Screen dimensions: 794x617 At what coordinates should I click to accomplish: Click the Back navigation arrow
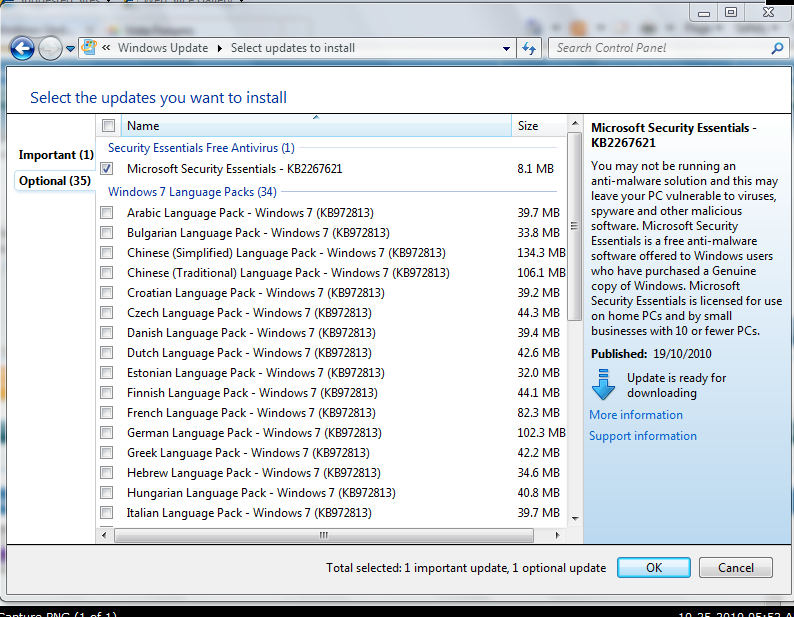(x=22, y=49)
